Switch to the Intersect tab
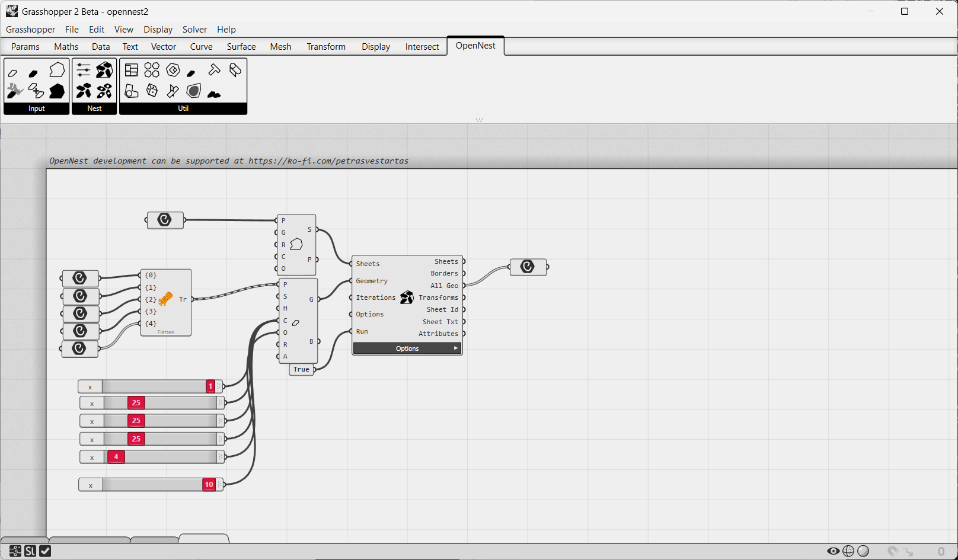The height and width of the screenshot is (560, 958). pos(422,47)
